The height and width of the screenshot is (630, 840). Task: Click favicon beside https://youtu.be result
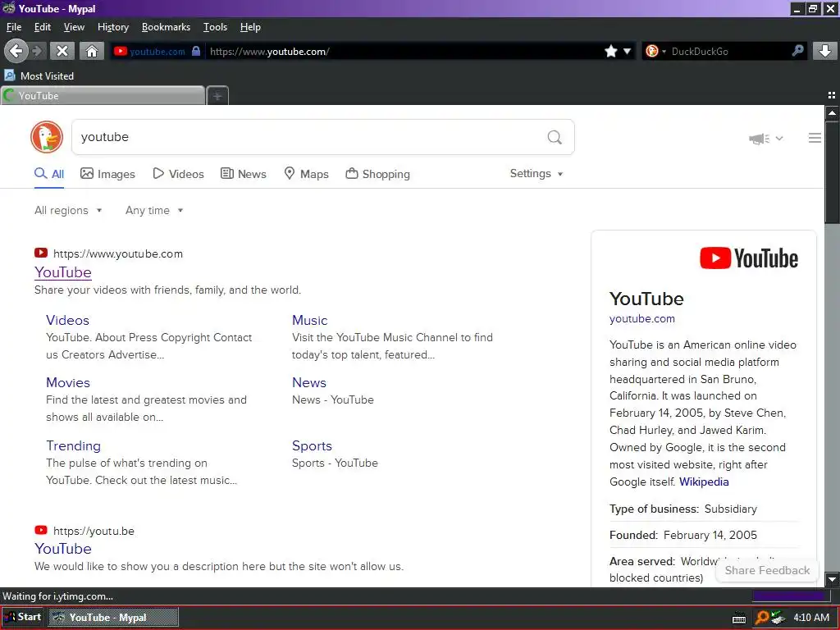[x=41, y=530]
